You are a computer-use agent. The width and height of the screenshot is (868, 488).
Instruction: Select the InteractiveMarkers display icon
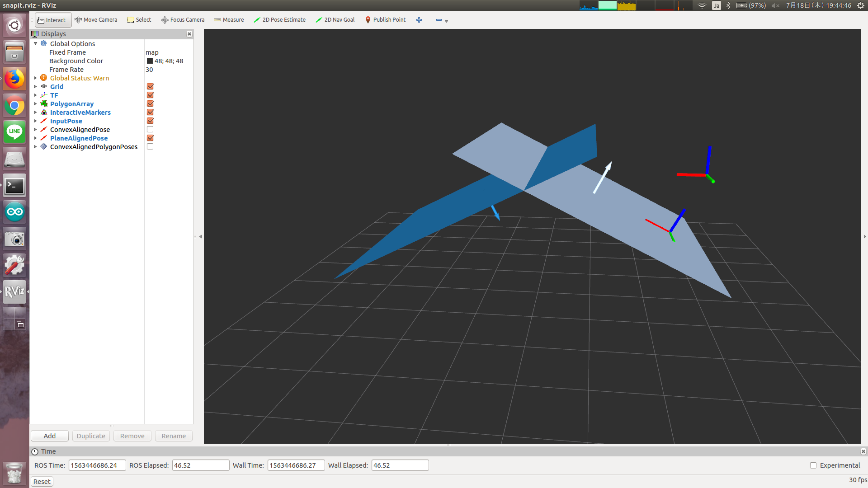pos(44,113)
